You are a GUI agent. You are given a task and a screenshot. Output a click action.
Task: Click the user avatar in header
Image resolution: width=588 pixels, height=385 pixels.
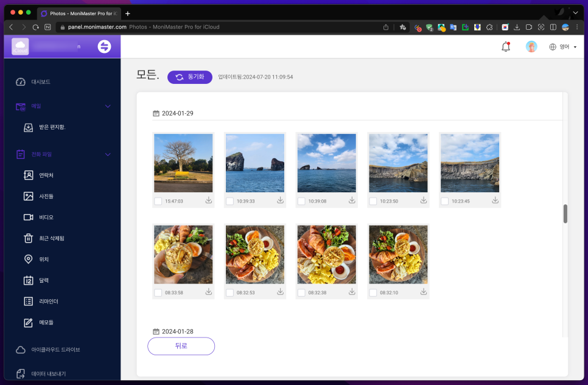pos(531,46)
